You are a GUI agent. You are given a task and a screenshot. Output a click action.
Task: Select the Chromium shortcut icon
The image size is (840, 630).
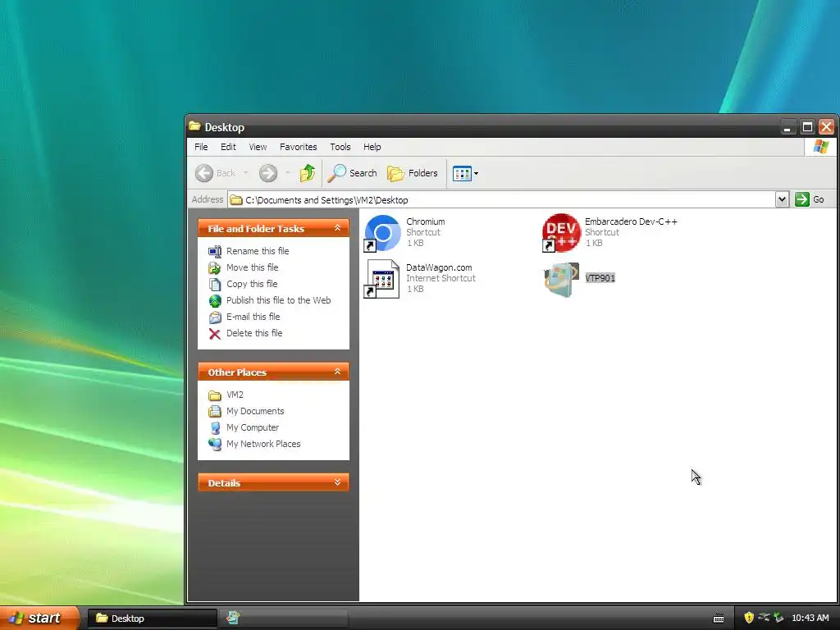[x=382, y=233]
